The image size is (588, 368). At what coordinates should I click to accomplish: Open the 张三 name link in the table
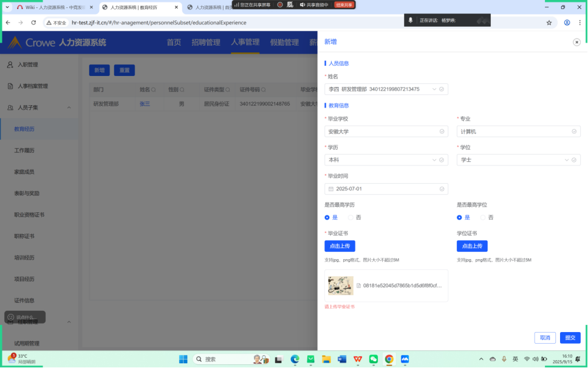(x=145, y=103)
